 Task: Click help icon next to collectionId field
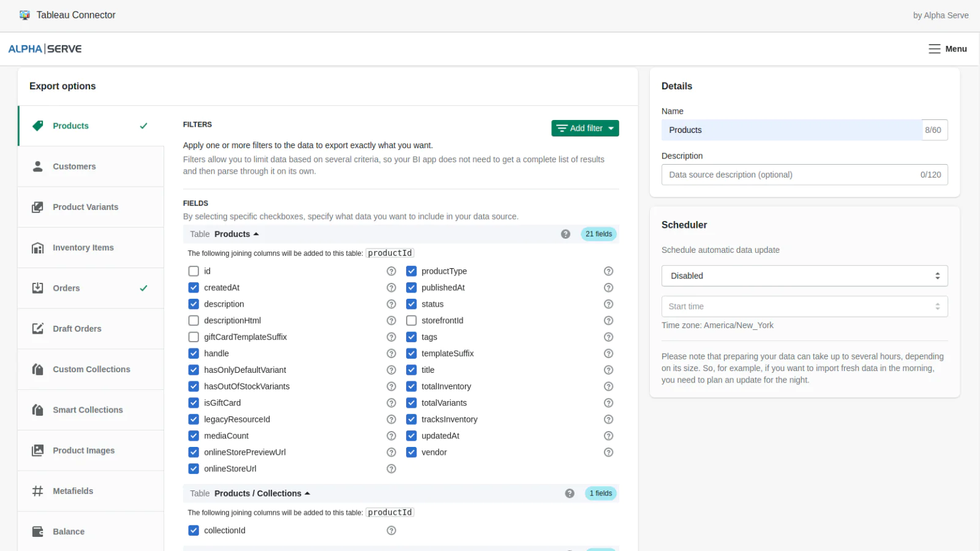pyautogui.click(x=391, y=531)
